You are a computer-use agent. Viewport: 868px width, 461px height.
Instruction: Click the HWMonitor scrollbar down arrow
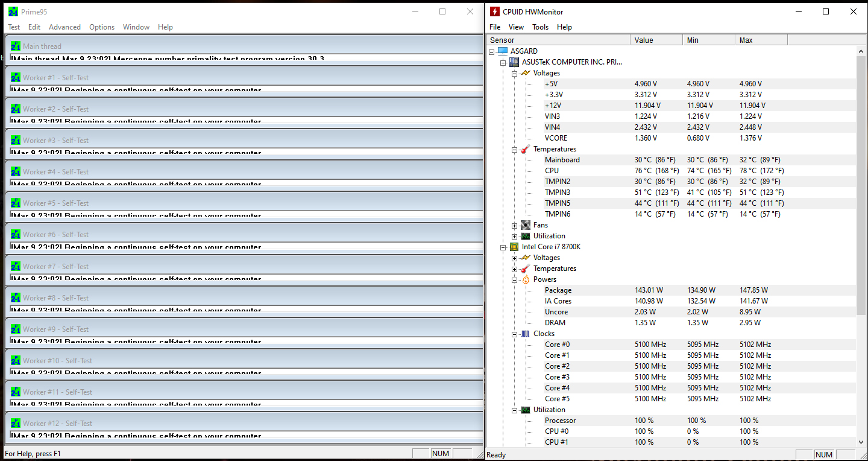click(861, 442)
